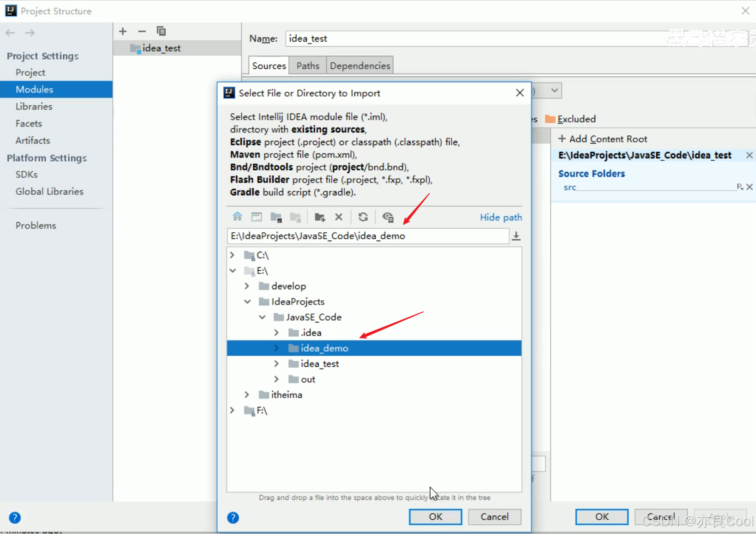Switch to the Paths tab

coord(308,66)
